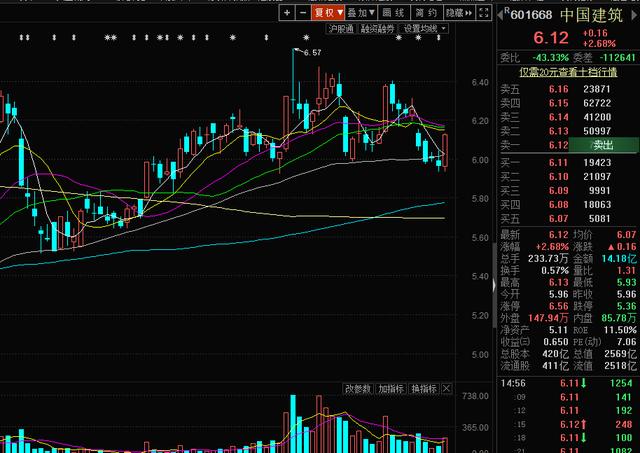Select the 沪股通 tab
The width and height of the screenshot is (640, 453).
pos(339,30)
